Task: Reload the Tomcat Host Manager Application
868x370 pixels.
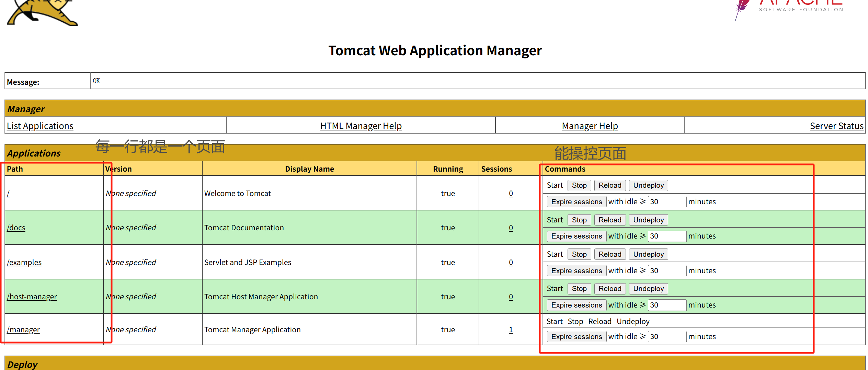Action: [x=610, y=289]
